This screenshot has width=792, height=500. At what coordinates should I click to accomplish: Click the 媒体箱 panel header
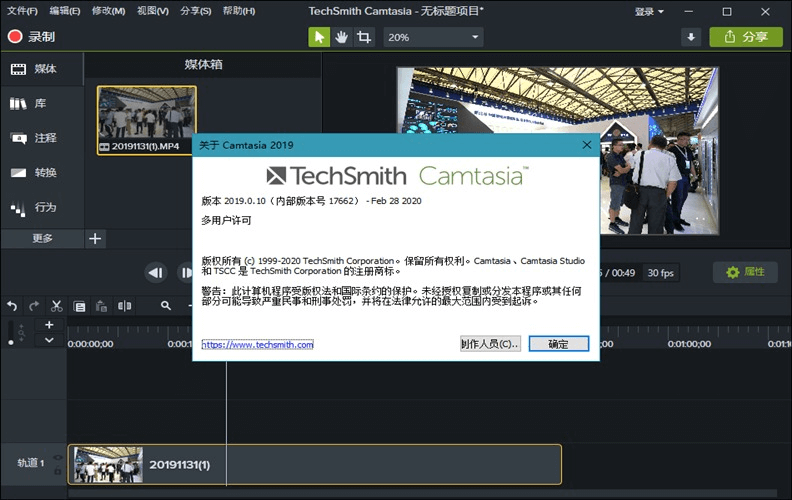click(x=203, y=65)
